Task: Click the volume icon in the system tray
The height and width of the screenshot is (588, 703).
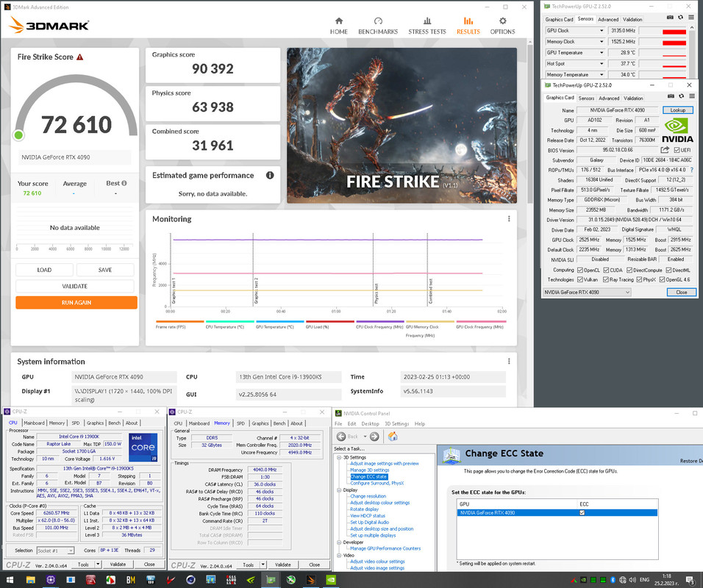Action: [x=632, y=580]
